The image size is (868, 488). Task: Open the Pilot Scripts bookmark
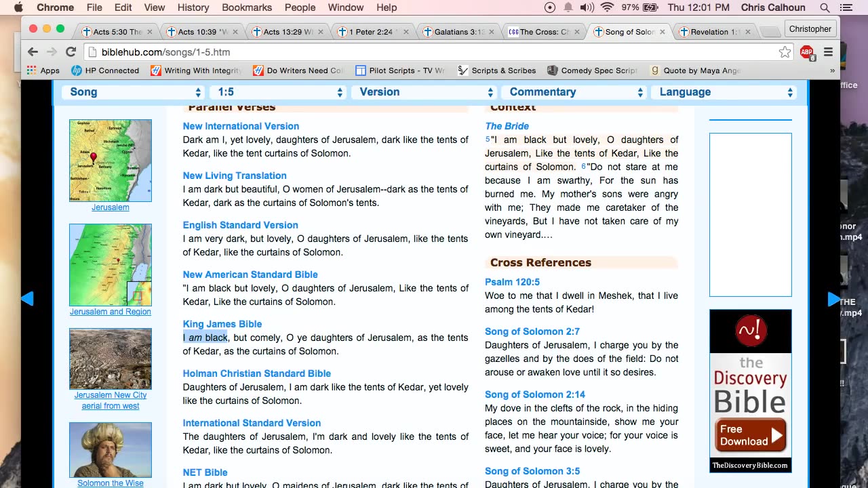click(x=400, y=70)
